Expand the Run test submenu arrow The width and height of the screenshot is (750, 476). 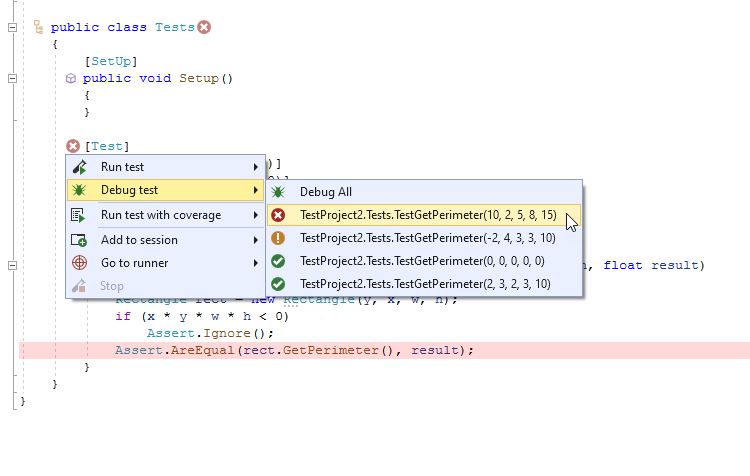(x=256, y=167)
